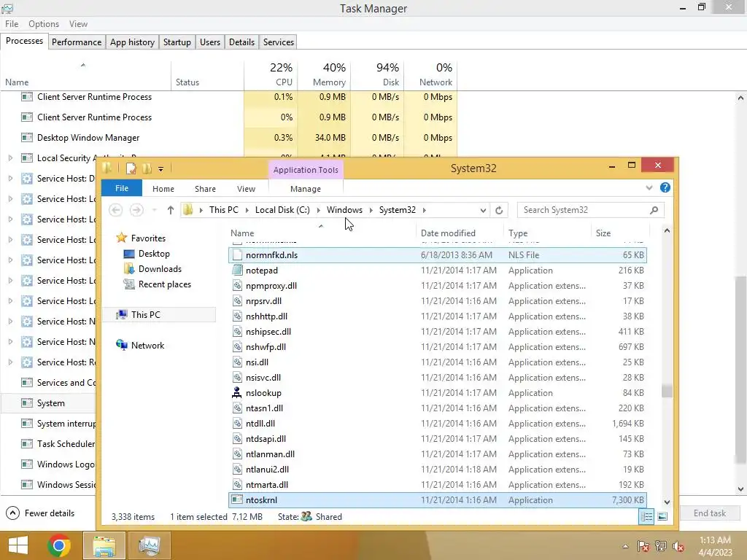Select the System process row
The height and width of the screenshot is (560, 747).
(49, 402)
